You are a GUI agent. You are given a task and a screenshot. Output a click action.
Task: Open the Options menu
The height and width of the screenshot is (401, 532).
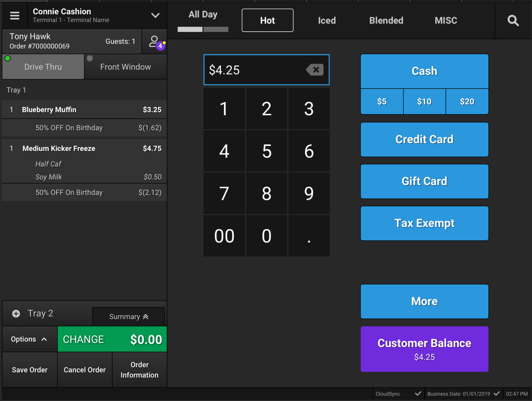pos(29,339)
